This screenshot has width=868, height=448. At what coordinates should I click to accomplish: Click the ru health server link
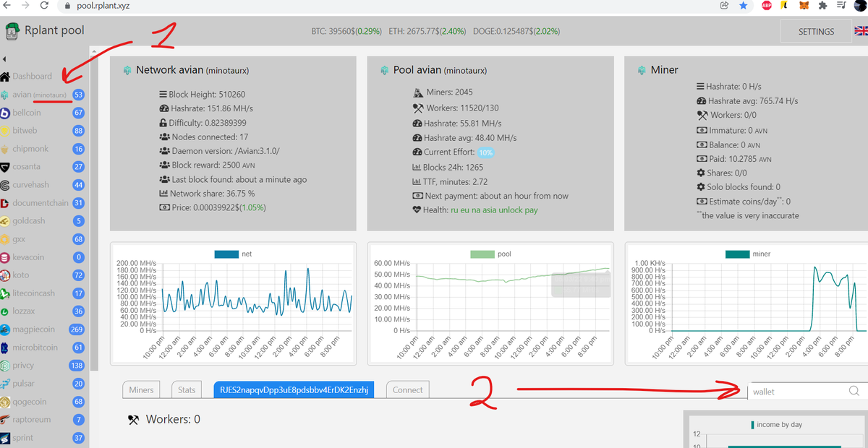coord(455,210)
